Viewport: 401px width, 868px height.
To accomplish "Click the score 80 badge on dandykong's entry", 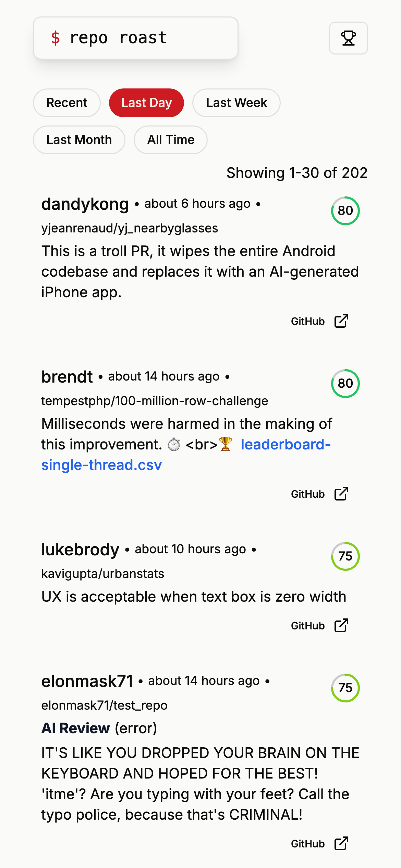I will (345, 211).
